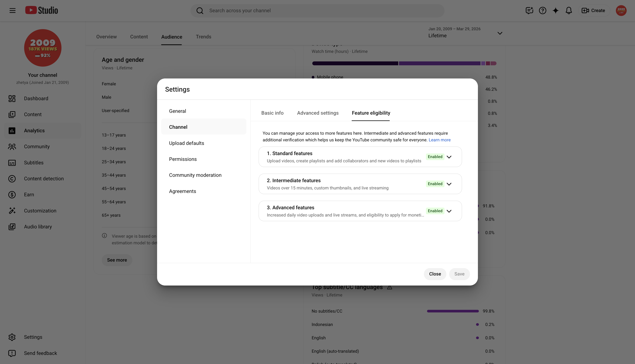Open the Content sidebar icon

click(12, 114)
